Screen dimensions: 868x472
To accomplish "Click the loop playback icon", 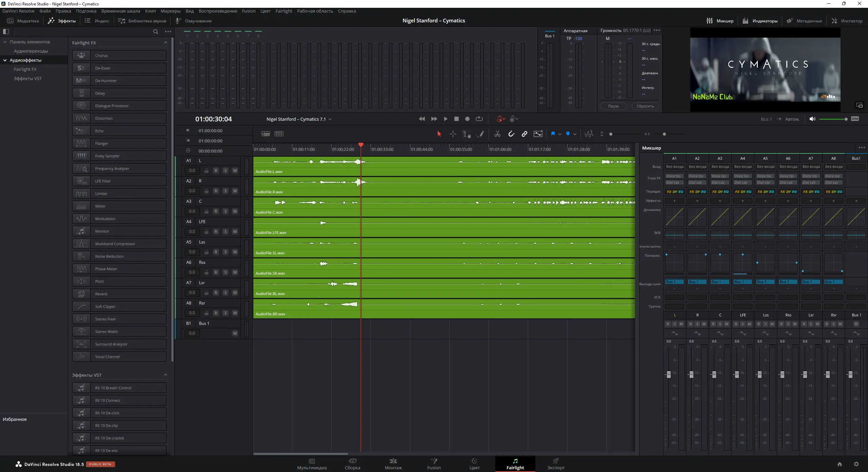I will [479, 119].
